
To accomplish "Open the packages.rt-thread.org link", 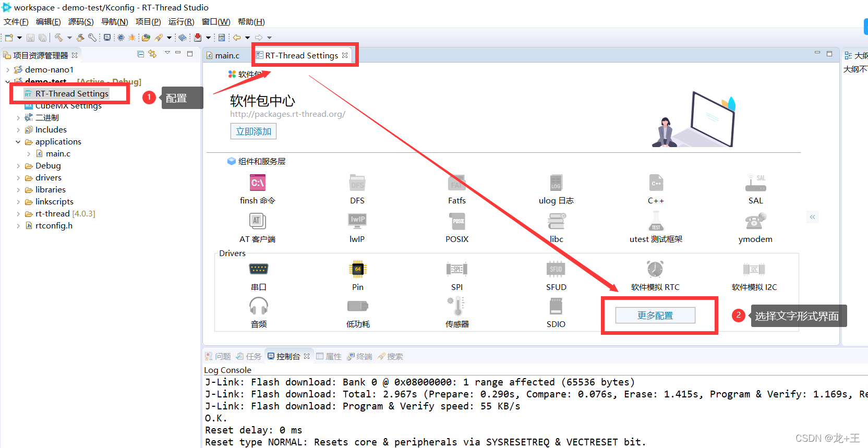I will 287,114.
